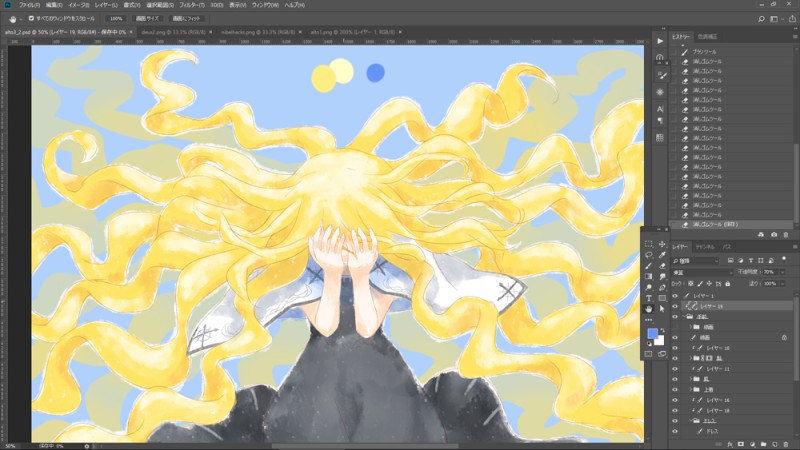Add a layer style with the fx icon
This screenshot has width=800, height=450.
[730, 444]
